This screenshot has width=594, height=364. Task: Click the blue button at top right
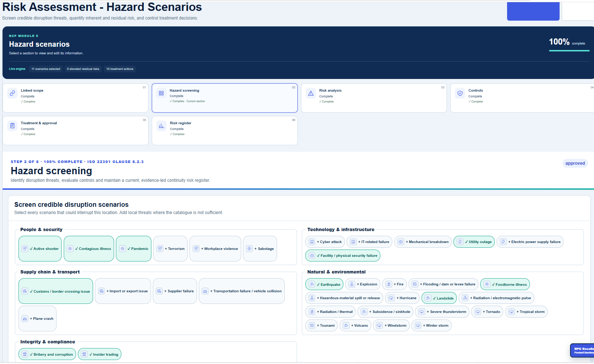[x=533, y=11]
